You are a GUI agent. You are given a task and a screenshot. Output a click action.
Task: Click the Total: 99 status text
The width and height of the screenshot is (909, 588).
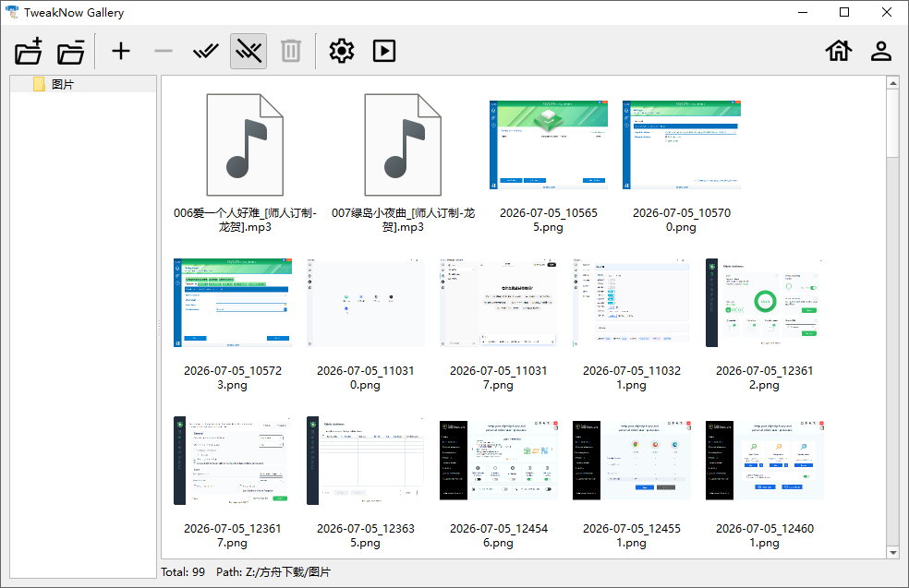click(183, 572)
